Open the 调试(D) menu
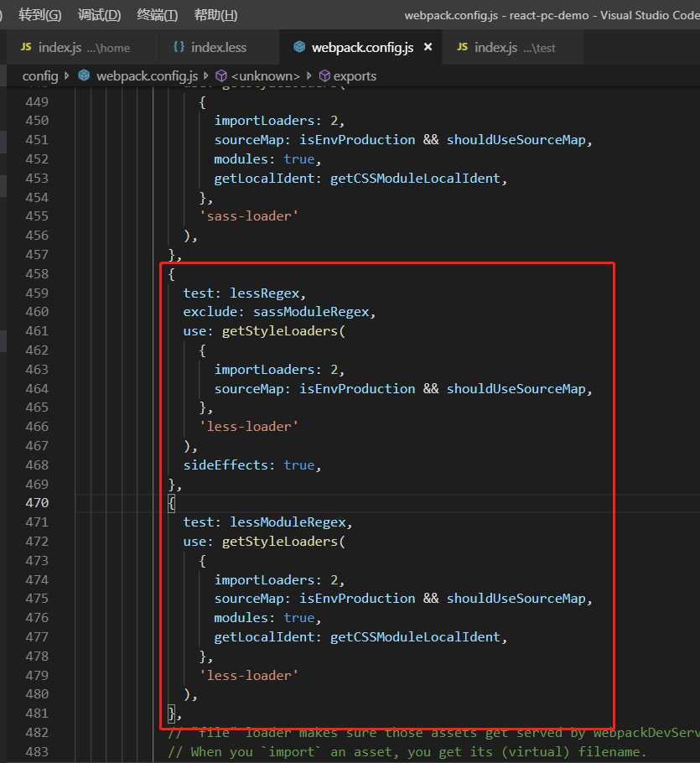The width and height of the screenshot is (700, 763). click(99, 15)
